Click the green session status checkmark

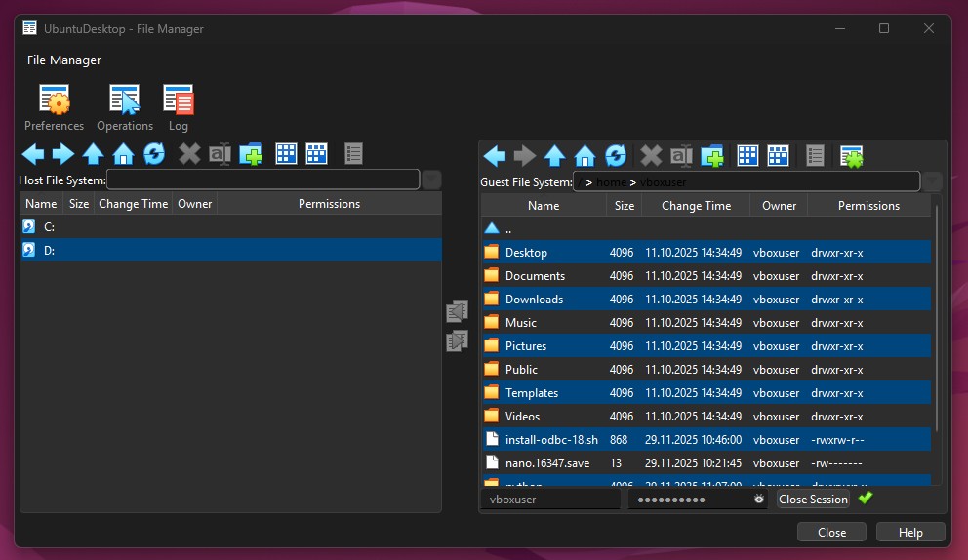coord(866,498)
